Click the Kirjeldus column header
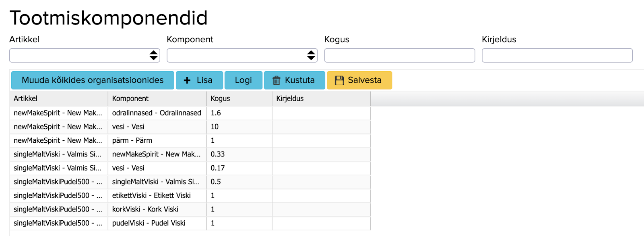 click(321, 99)
